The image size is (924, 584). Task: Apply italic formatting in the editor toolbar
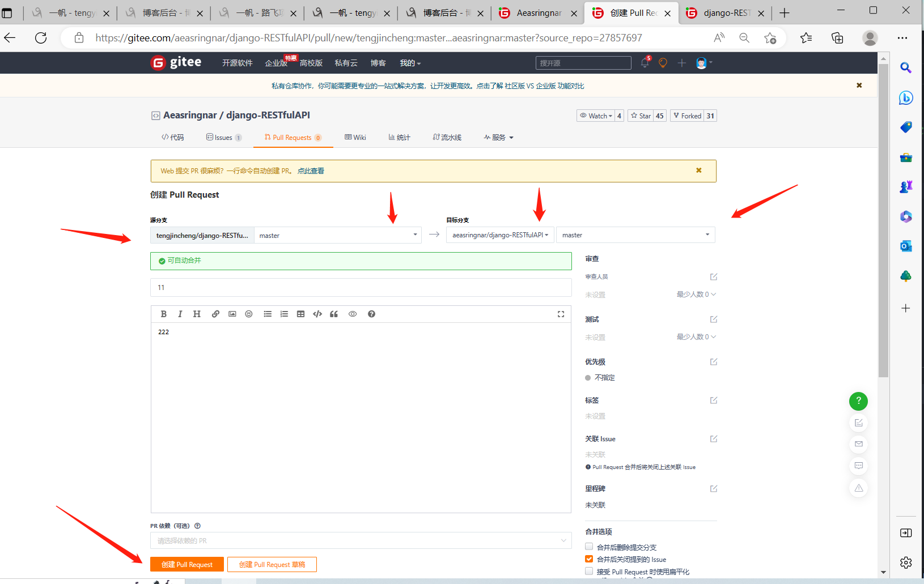[x=180, y=314]
